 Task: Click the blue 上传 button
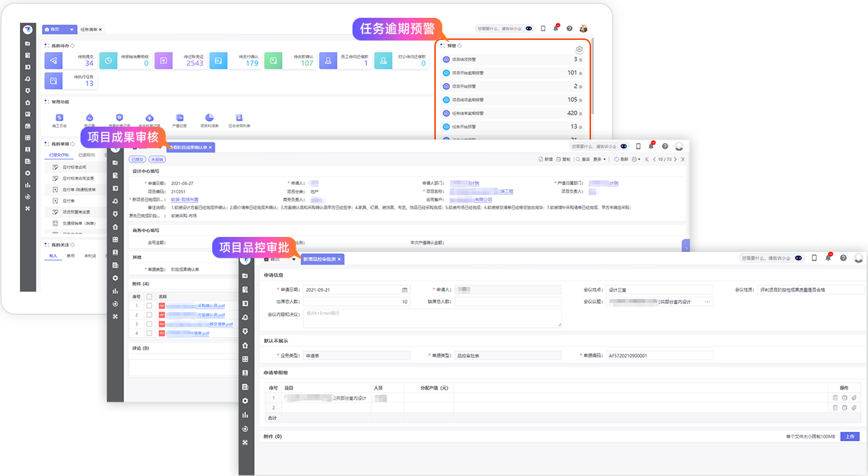[x=849, y=436]
